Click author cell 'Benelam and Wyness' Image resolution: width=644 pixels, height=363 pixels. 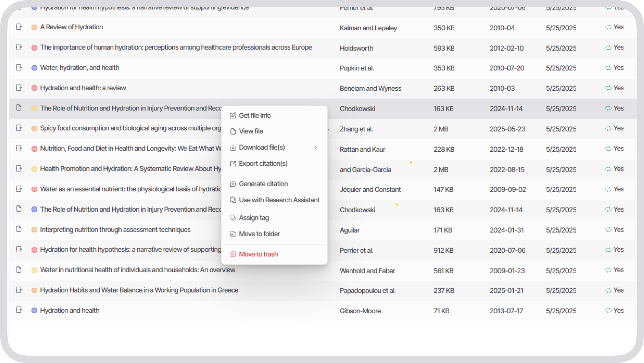click(371, 88)
